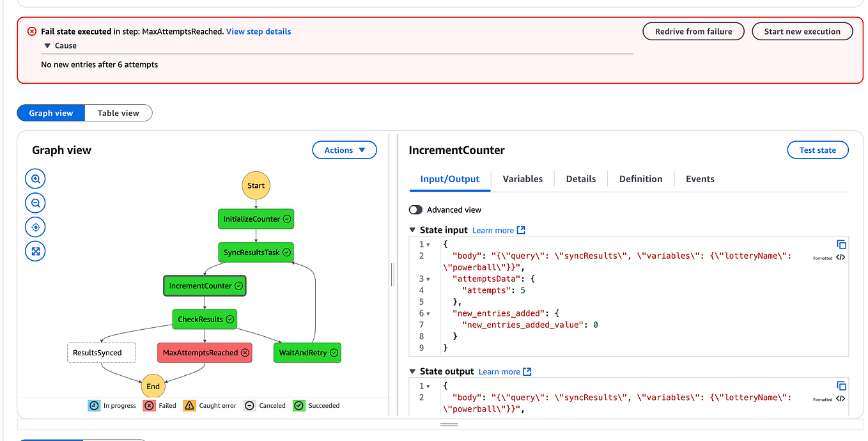Fit the workflow graph to the screen
This screenshot has width=868, height=441.
(35, 251)
